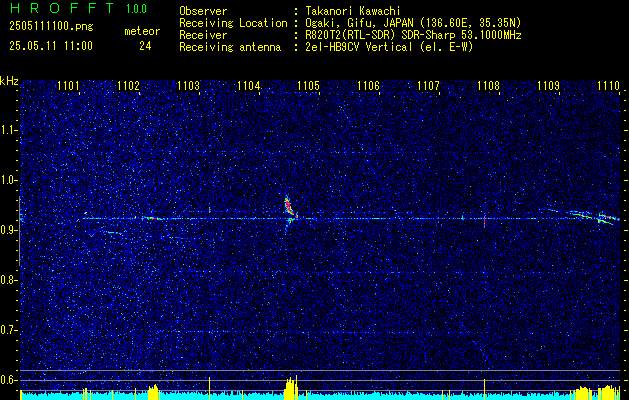The image size is (629, 400).
Task: Click the small echo near 1103.3
Action: point(209,209)
